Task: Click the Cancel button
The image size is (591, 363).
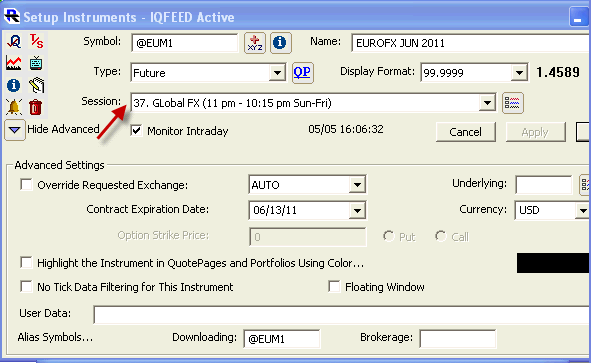Action: [x=465, y=132]
